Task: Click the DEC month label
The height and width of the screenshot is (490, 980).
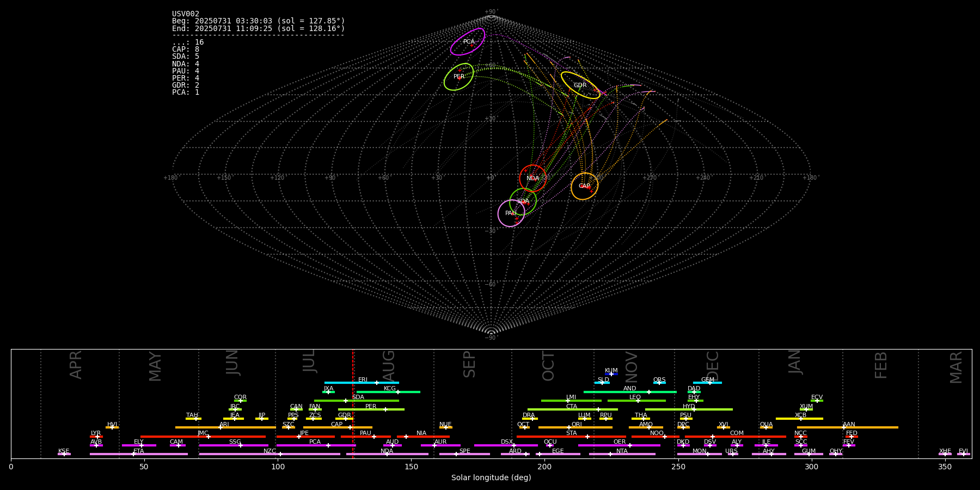Action: (713, 366)
